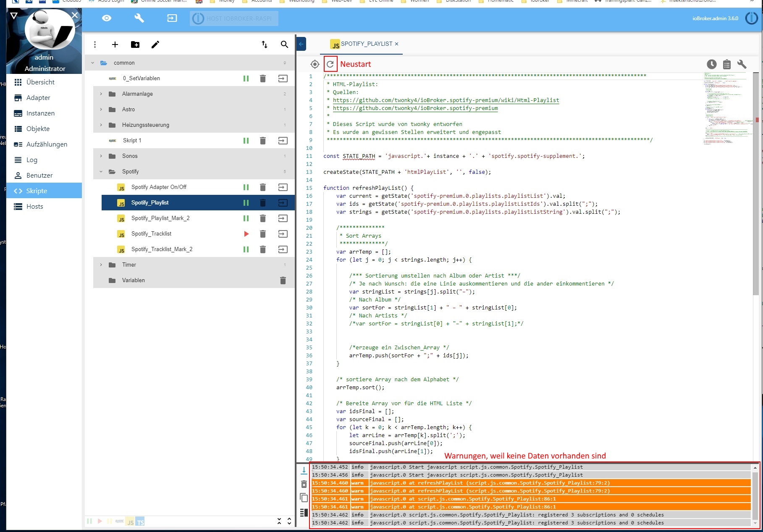Delete the Variablen folder
This screenshot has height=532, width=763.
[283, 280]
